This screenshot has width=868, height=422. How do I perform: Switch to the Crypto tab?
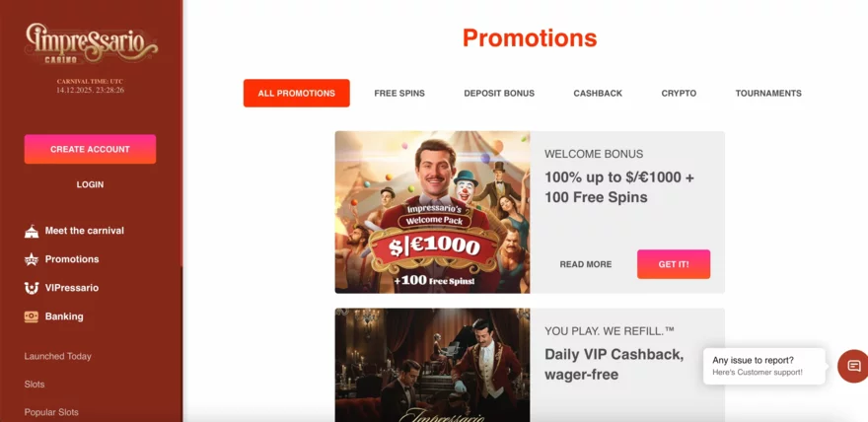[679, 94]
